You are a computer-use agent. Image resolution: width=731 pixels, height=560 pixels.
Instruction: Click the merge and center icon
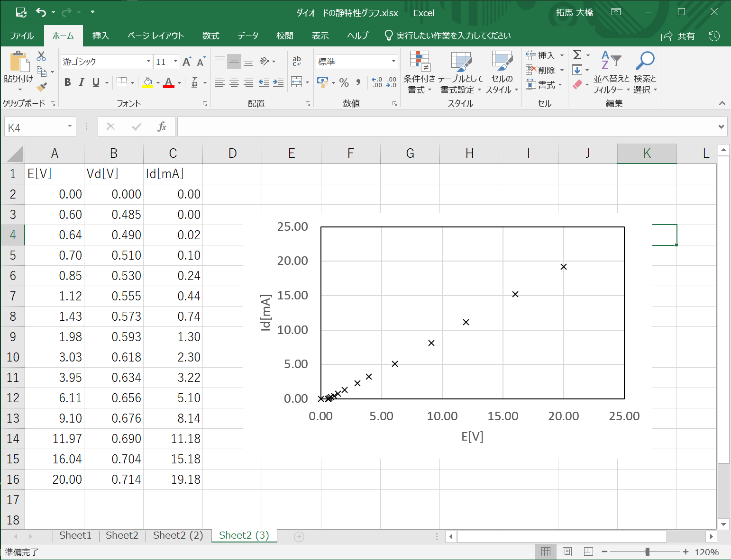tap(296, 82)
